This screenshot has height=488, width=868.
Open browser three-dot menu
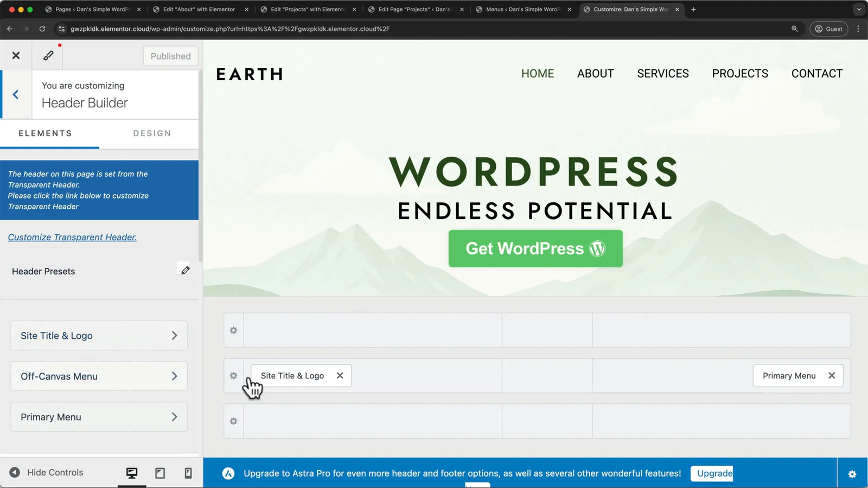coord(858,29)
